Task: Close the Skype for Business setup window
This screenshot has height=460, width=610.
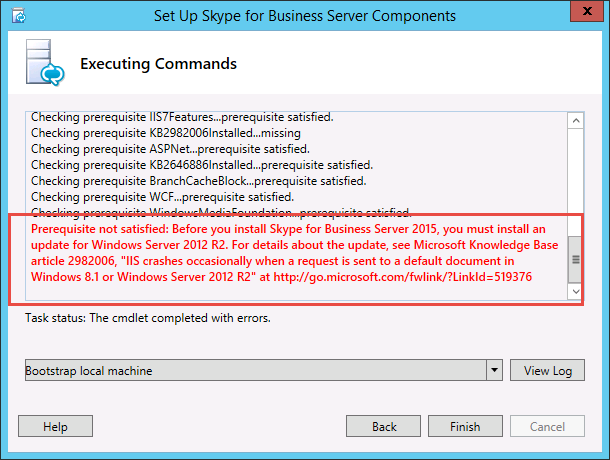Action: click(x=587, y=15)
